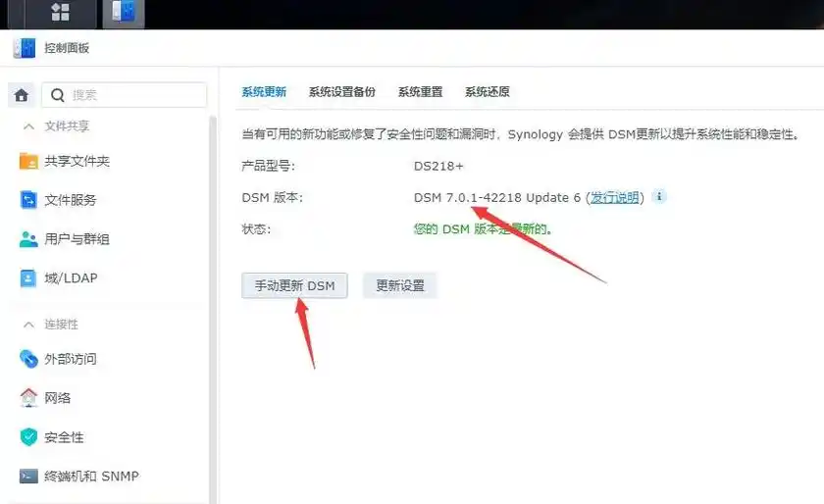Go to Control Panel home icon
Screen dimensions: 824x504
pyautogui.click(x=22, y=95)
